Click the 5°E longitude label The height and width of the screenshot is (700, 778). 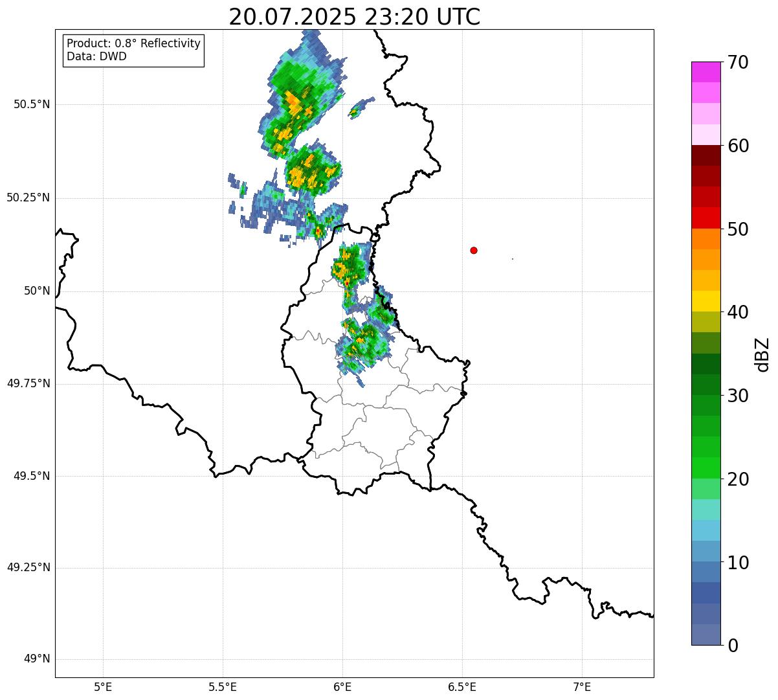coord(103,688)
